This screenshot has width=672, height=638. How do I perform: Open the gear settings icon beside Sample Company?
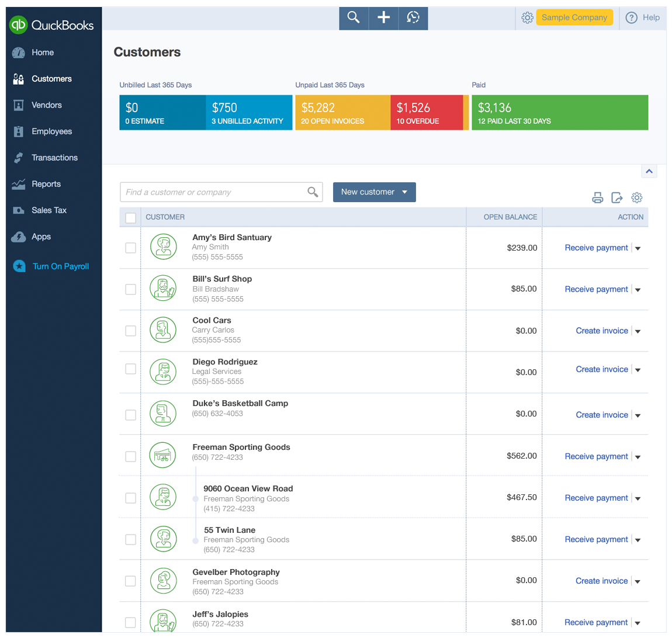[527, 18]
